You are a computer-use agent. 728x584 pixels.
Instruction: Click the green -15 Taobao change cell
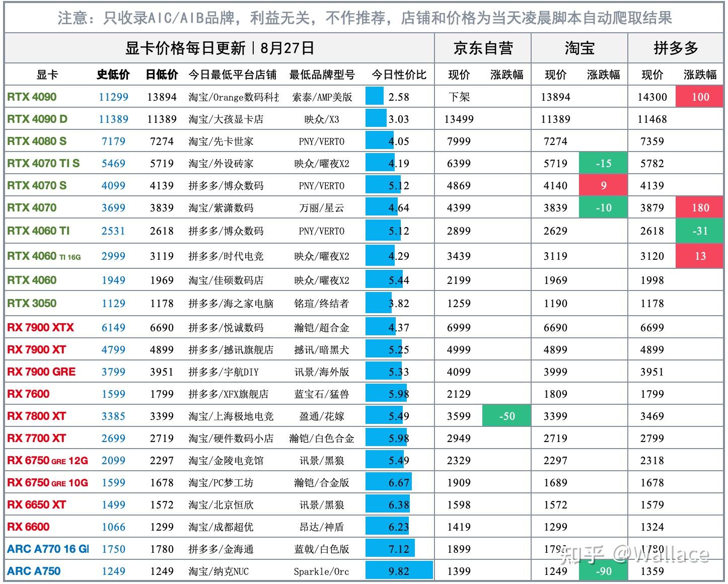coord(603,164)
